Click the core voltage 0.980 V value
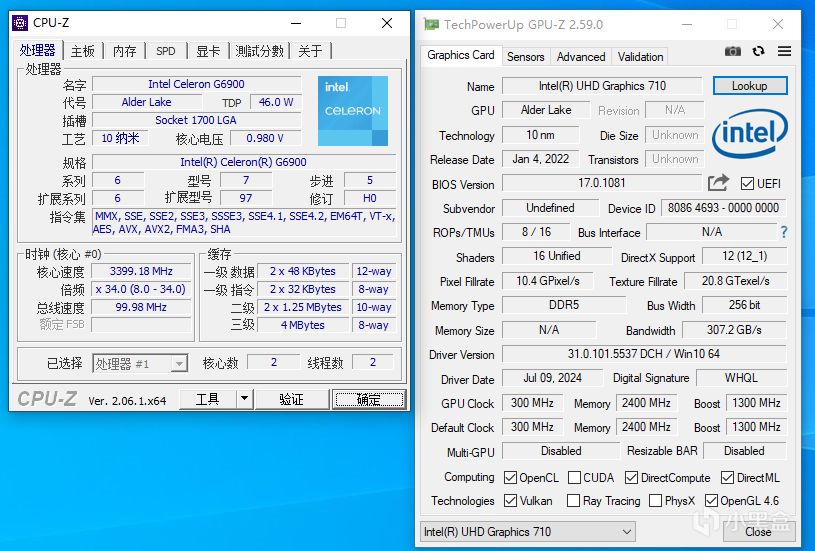Image resolution: width=815 pixels, height=551 pixels. (265, 138)
